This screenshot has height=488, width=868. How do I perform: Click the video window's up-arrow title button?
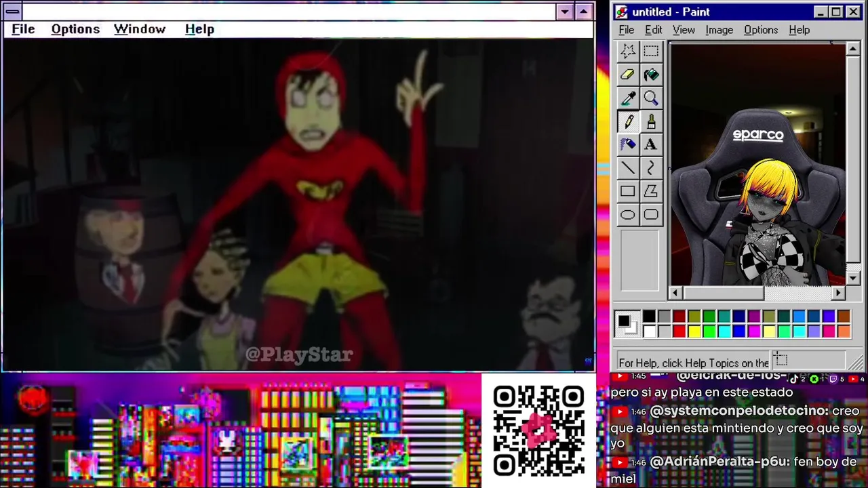click(584, 12)
